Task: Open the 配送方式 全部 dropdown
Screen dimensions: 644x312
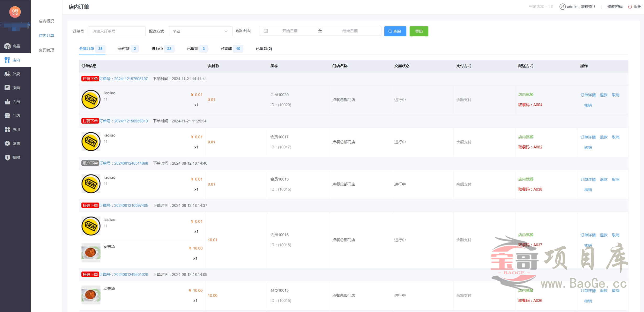Action: pyautogui.click(x=200, y=31)
